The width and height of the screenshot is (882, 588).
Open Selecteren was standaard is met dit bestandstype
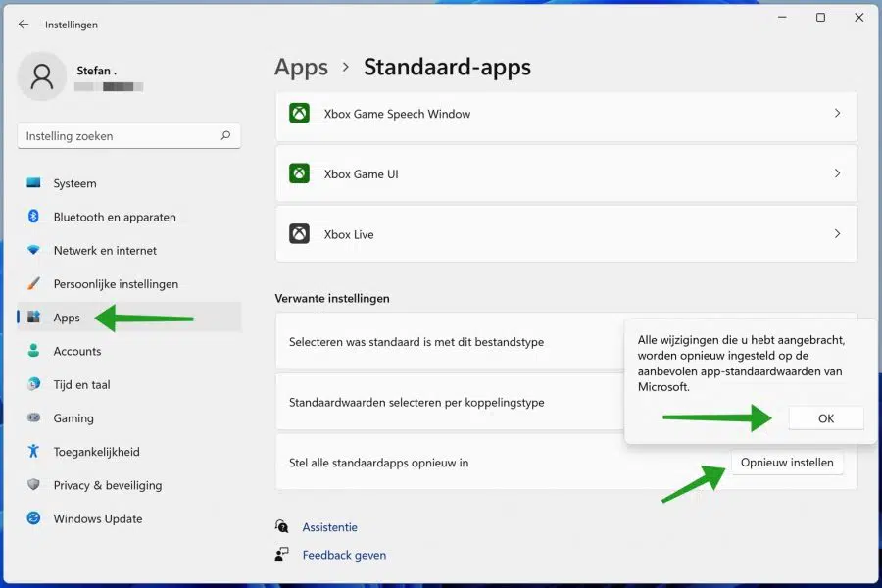tap(450, 342)
